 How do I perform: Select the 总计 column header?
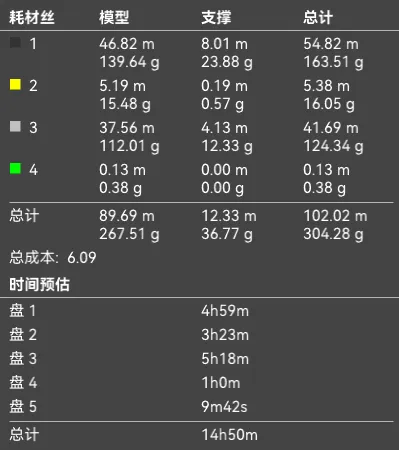click(x=318, y=17)
